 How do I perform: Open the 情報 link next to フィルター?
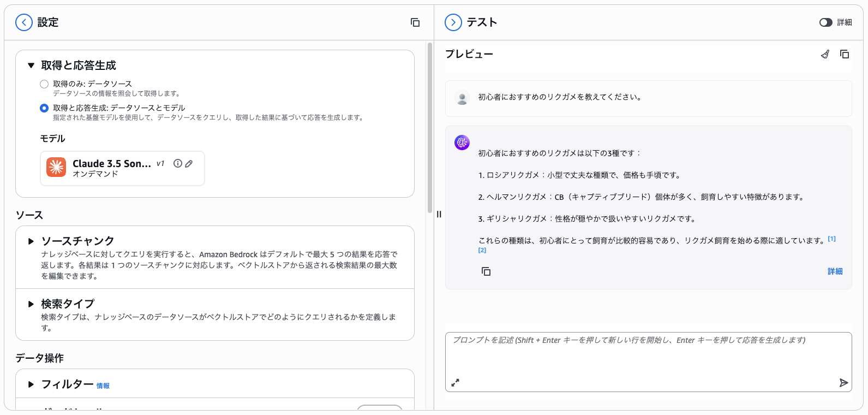tap(103, 386)
